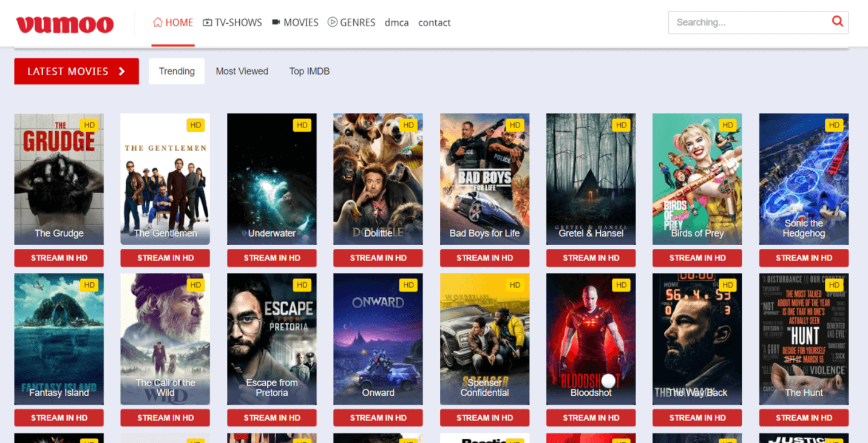Open the Fantasy Island poster
868x443 pixels.
59,339
